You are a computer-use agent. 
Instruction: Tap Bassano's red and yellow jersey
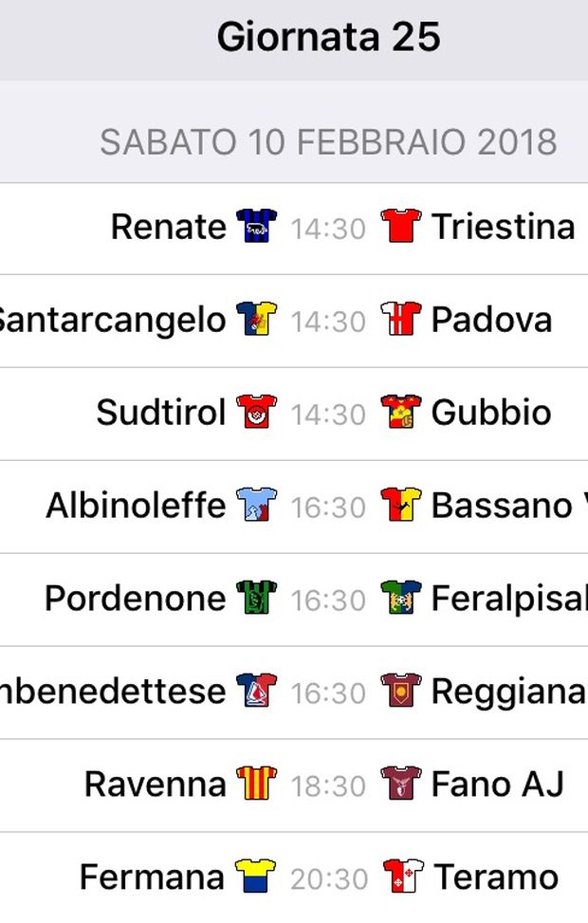(x=401, y=505)
